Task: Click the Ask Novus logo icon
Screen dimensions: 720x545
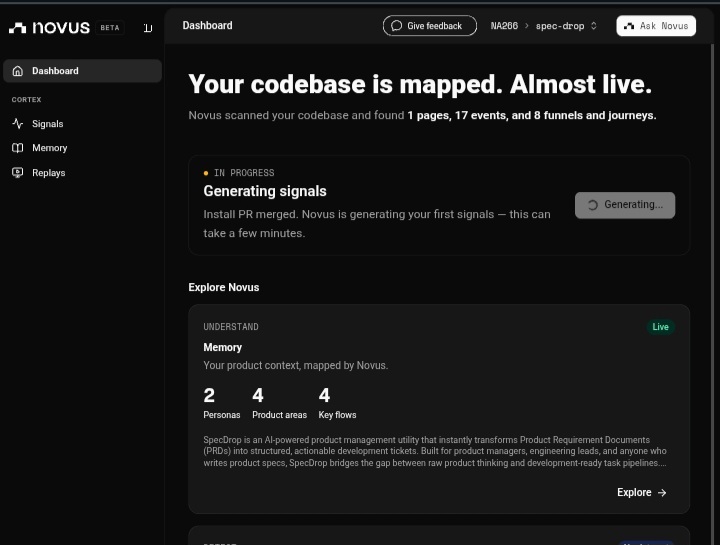Action: (x=629, y=26)
